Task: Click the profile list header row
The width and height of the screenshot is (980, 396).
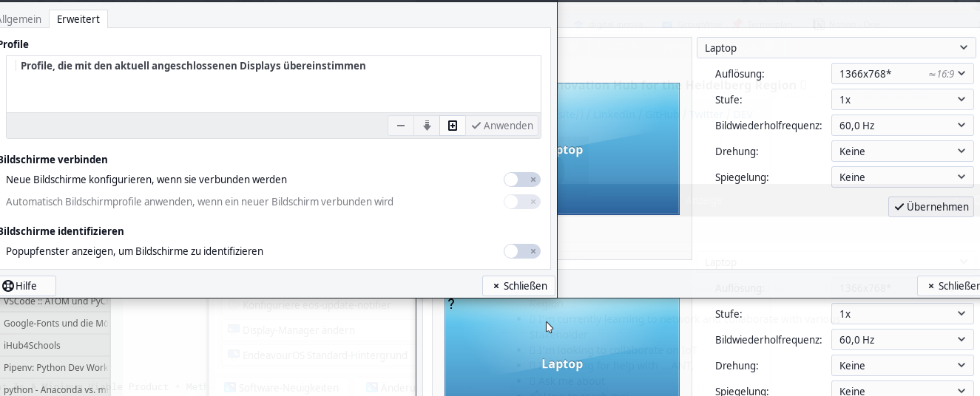Action: pyautogui.click(x=274, y=66)
